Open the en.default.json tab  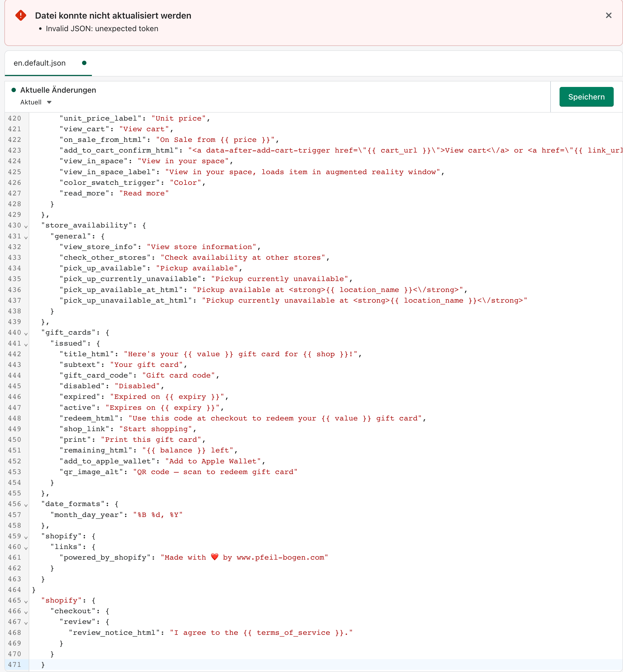pos(40,63)
